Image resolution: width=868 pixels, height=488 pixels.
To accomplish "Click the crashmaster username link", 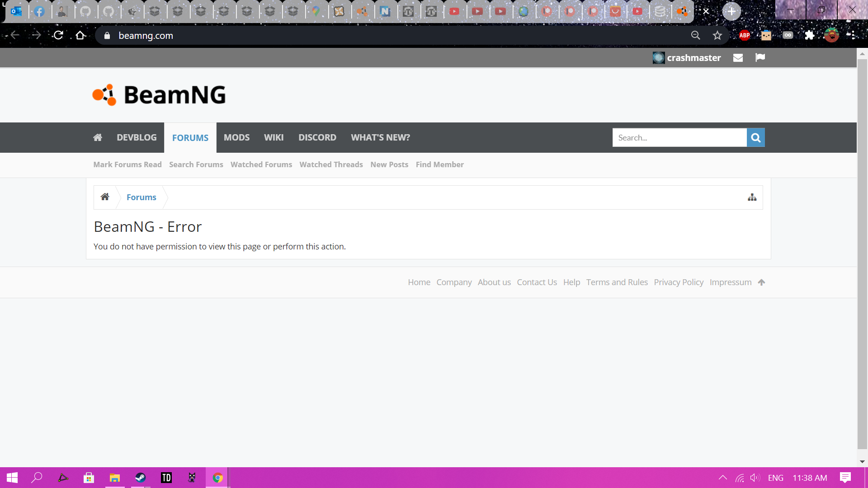I will pos(693,58).
